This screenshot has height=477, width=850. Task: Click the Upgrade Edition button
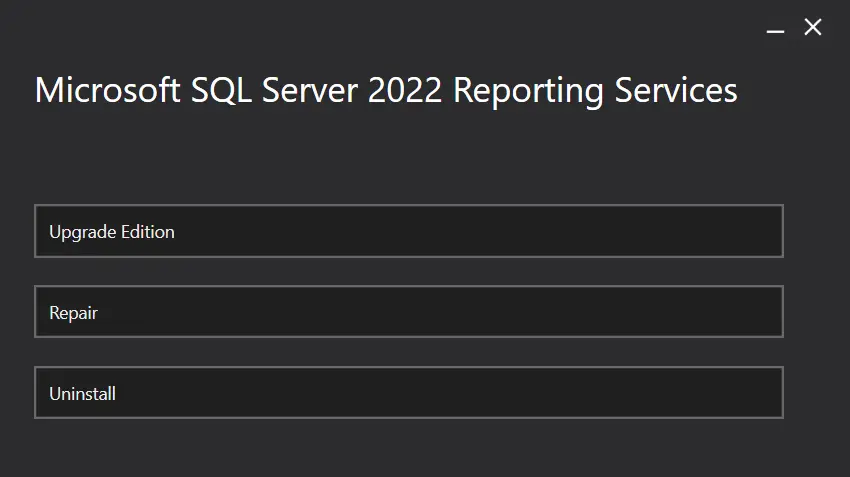409,231
